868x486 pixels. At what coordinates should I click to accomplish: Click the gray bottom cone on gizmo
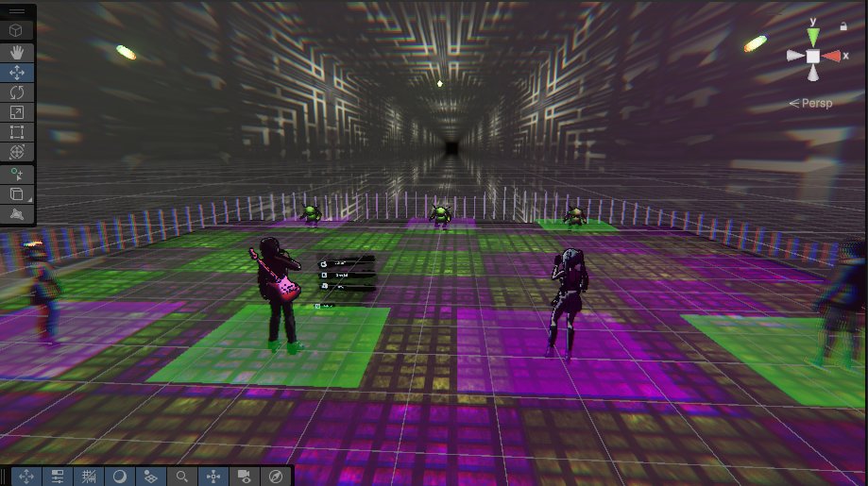click(812, 73)
